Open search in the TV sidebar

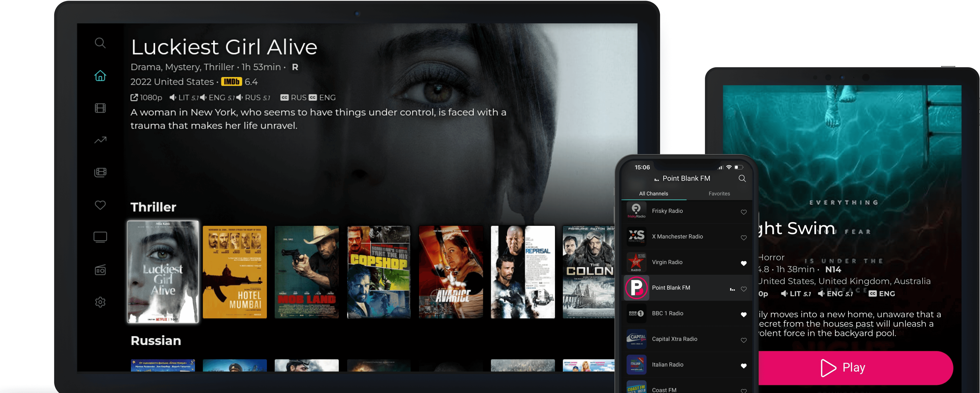[100, 43]
